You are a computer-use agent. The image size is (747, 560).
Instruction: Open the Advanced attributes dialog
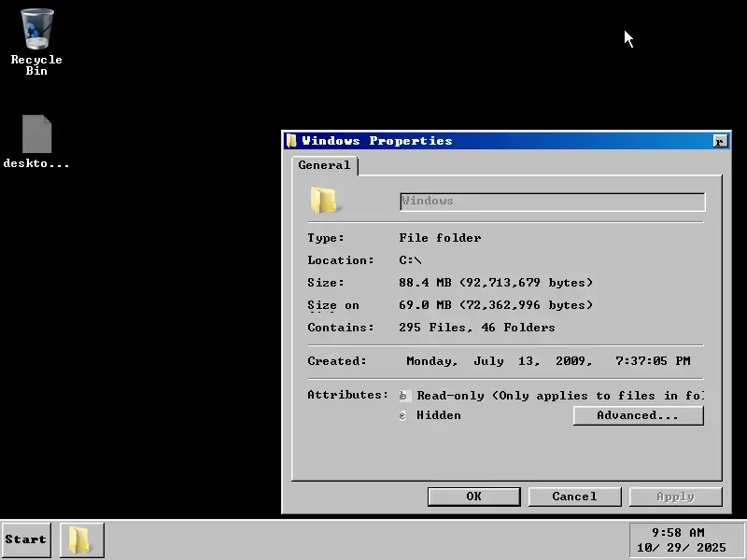coord(638,415)
